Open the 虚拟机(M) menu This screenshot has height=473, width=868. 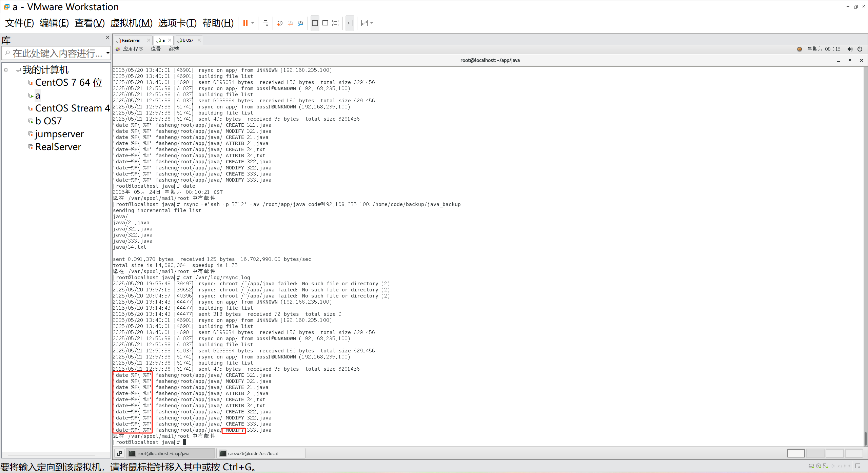131,23
